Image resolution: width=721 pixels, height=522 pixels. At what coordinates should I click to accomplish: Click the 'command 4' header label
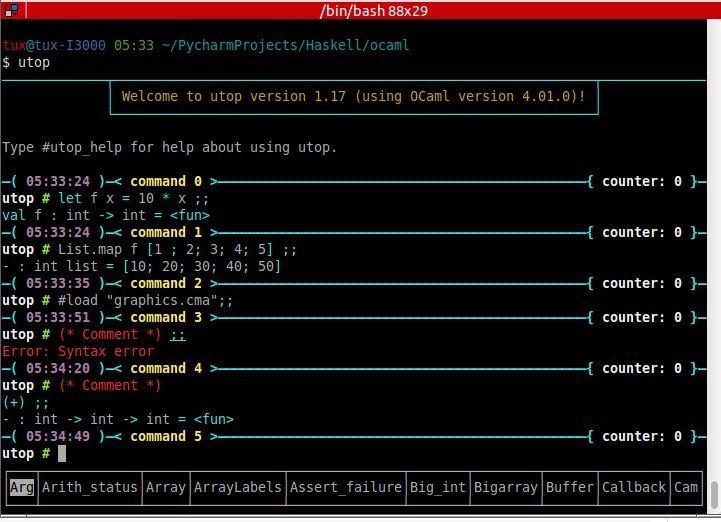(x=166, y=369)
